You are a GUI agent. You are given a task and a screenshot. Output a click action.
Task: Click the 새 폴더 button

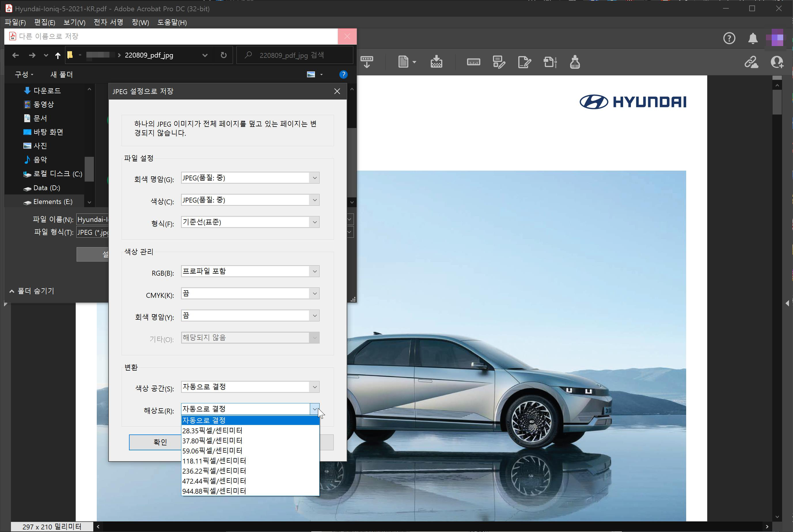point(61,75)
